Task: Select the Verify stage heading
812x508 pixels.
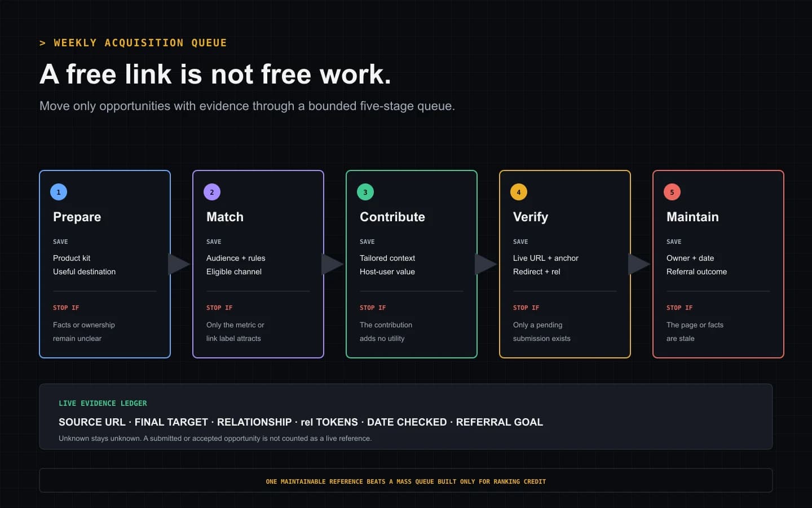Action: point(531,217)
